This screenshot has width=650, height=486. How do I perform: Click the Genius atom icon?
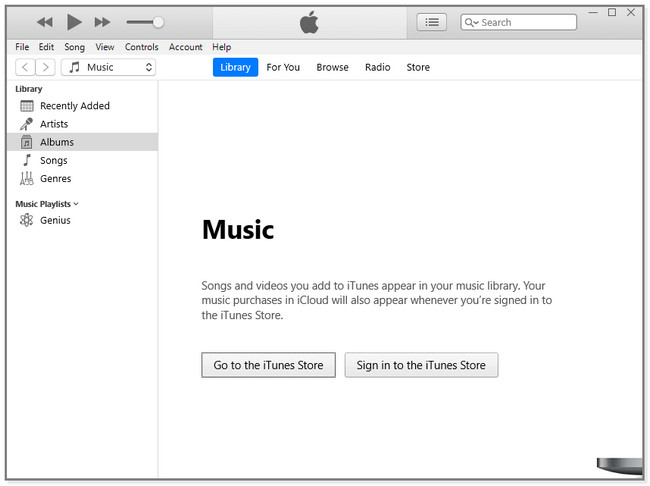27,220
